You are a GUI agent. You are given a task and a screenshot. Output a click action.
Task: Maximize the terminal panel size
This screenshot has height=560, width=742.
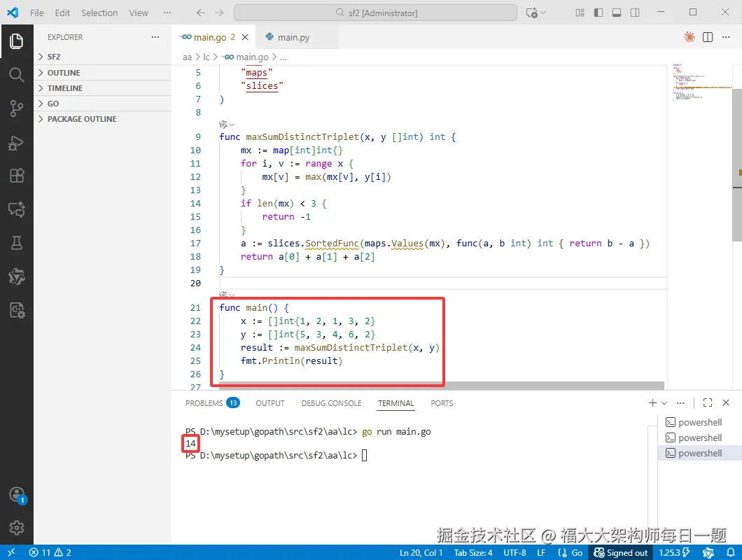tap(708, 402)
